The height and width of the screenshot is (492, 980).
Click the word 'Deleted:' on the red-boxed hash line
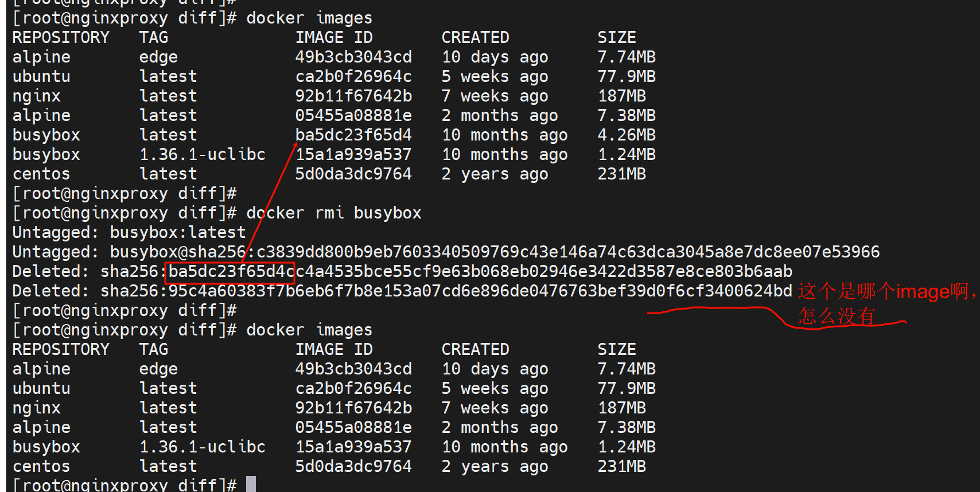50,272
